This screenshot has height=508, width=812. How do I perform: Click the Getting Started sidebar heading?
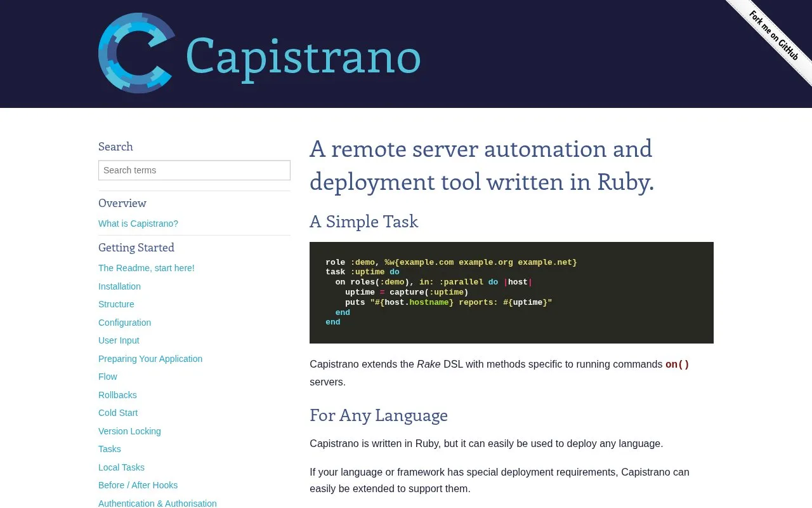[136, 248]
